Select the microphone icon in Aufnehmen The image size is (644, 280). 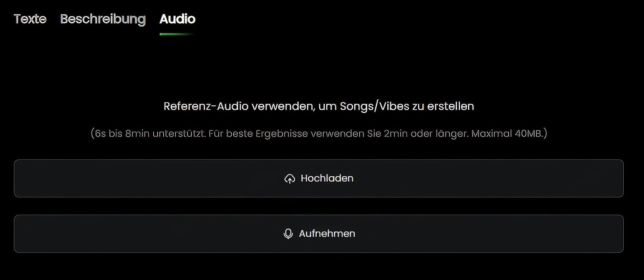tap(288, 233)
